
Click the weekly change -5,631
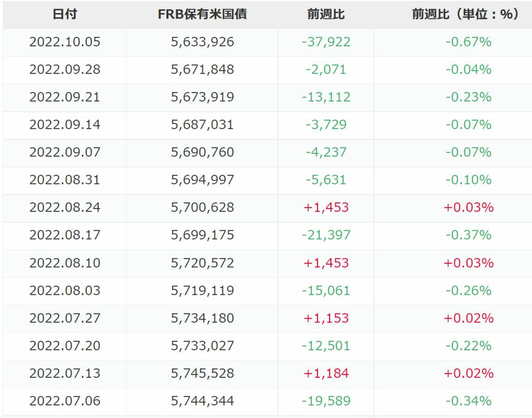tap(326, 180)
